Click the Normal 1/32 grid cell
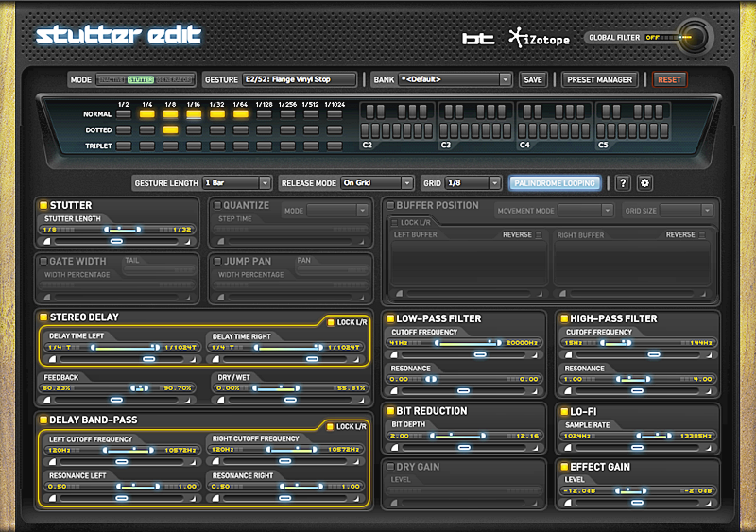Viewport: 756px width, 532px height. (x=217, y=114)
